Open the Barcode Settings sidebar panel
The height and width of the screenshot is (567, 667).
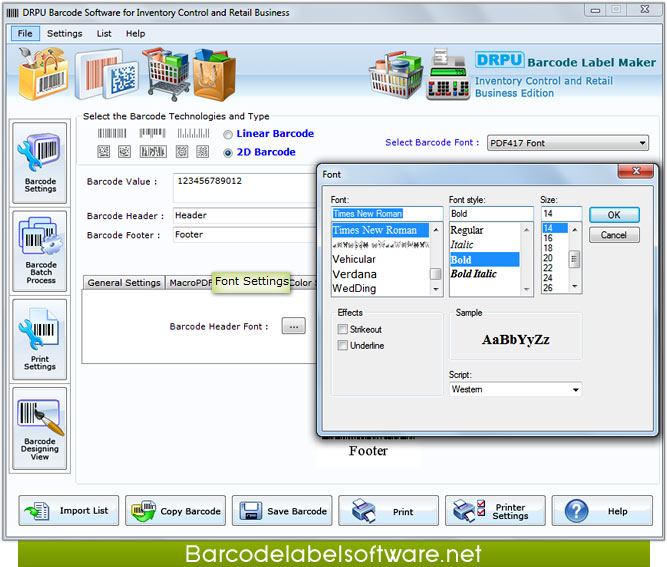click(40, 163)
